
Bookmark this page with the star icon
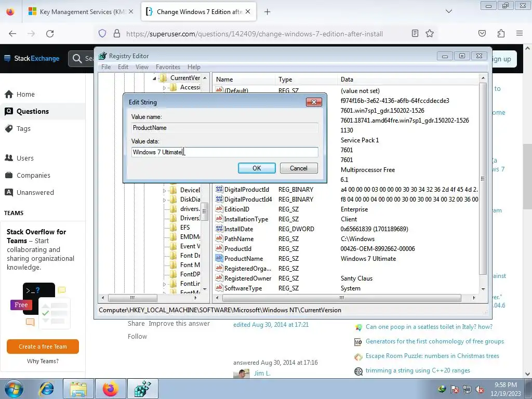click(430, 33)
